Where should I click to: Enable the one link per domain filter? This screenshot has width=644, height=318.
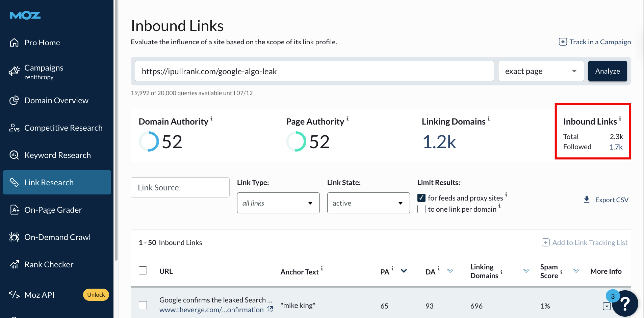click(x=421, y=209)
